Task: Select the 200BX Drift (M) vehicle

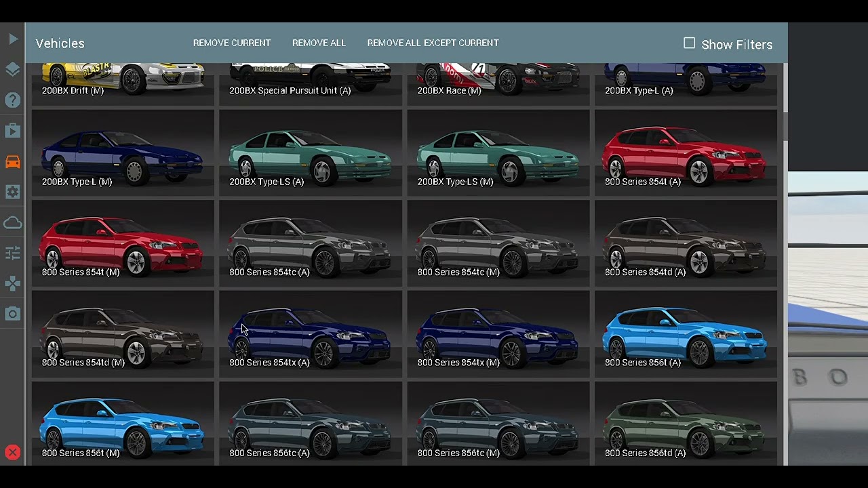Action: [x=123, y=84]
